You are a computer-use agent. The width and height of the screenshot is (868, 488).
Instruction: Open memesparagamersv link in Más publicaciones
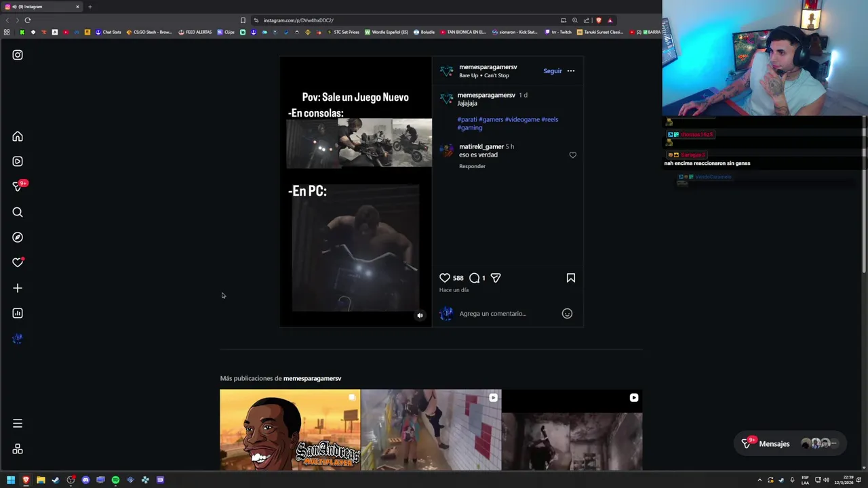[x=312, y=378]
